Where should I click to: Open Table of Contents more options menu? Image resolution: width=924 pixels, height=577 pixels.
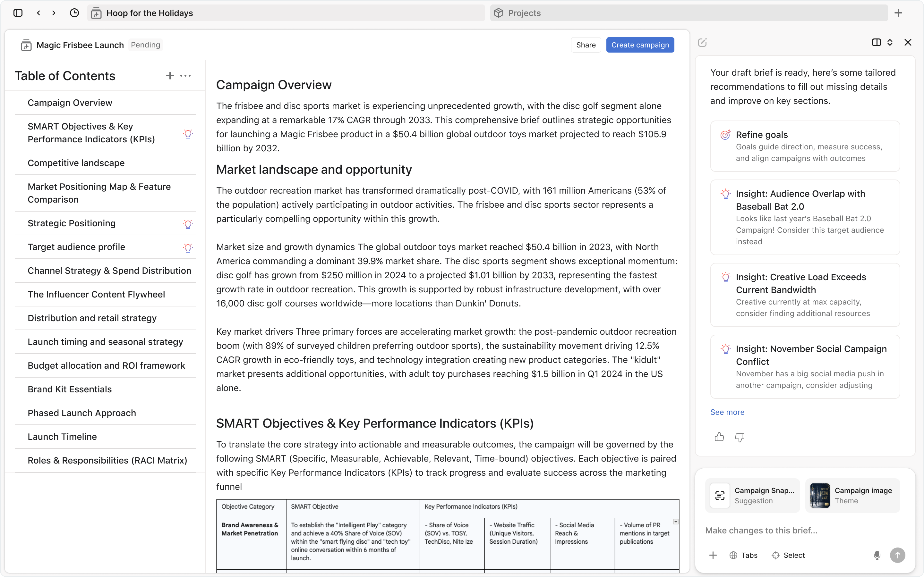pos(185,76)
